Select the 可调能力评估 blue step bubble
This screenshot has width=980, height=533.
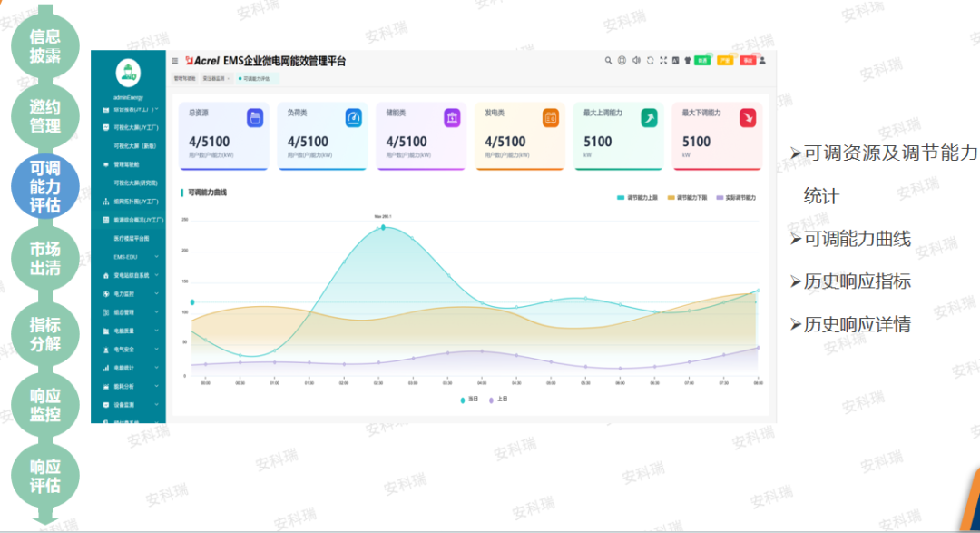45,186
